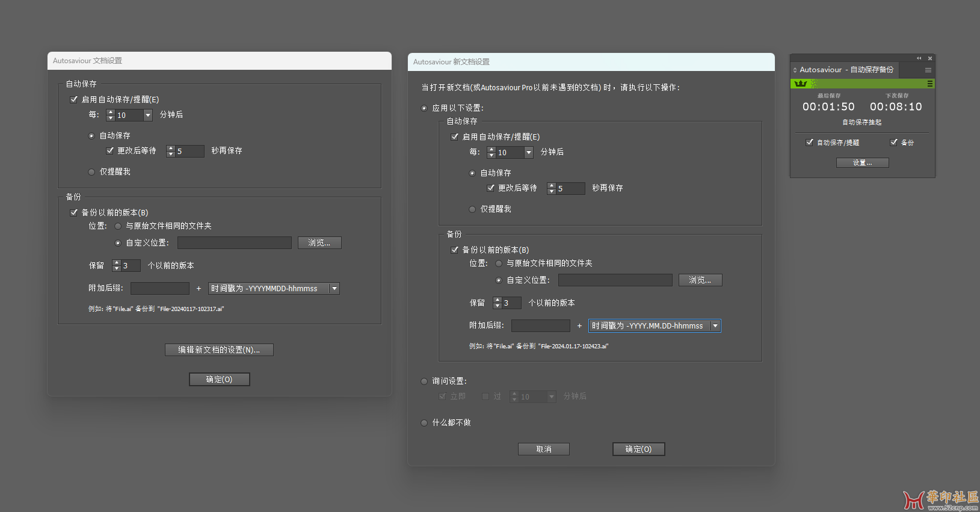The width and height of the screenshot is (980, 512).
Task: Click the 设置... button in Autosaviour panel
Action: [x=863, y=163]
